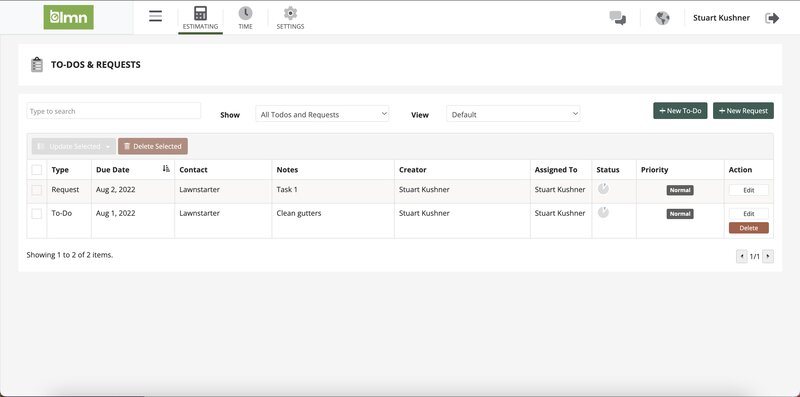Click Lawnstarter contact in To-Do row
Screen dimensions: 800x397
pos(199,213)
